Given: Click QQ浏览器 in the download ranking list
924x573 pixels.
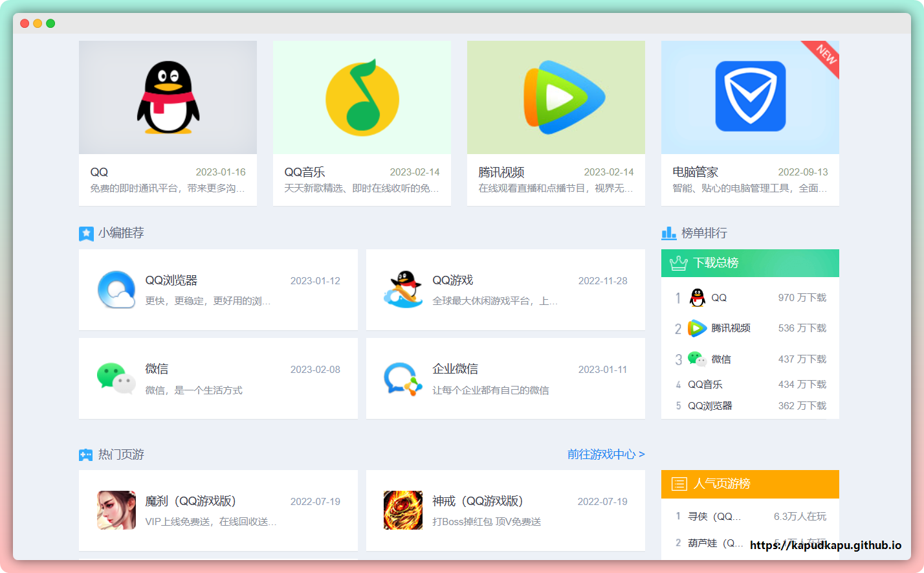Looking at the screenshot, I should [x=710, y=406].
